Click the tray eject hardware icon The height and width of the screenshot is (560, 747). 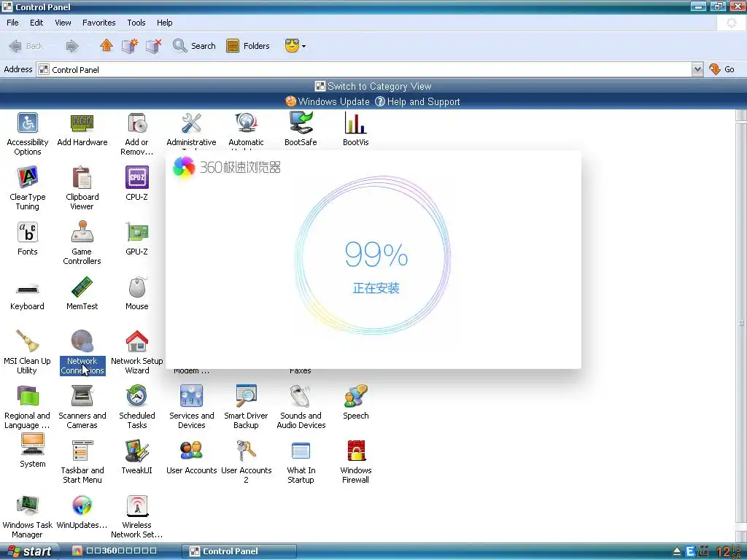(676, 552)
